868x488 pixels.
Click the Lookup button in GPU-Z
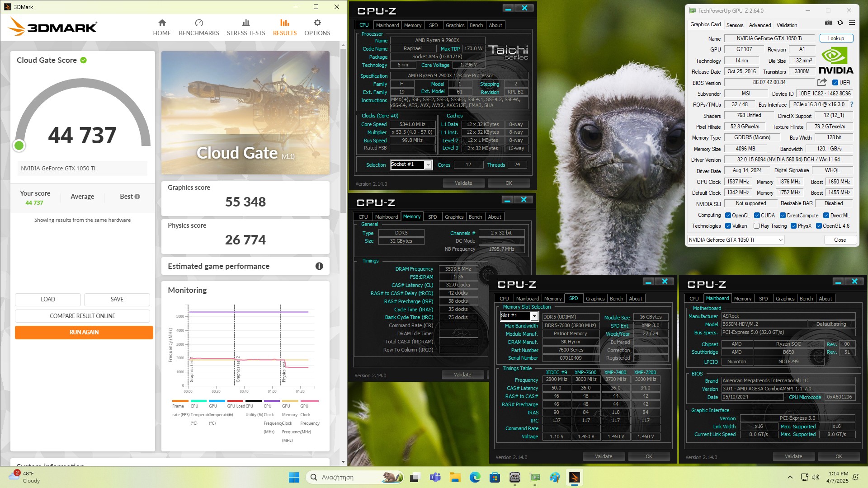click(836, 38)
